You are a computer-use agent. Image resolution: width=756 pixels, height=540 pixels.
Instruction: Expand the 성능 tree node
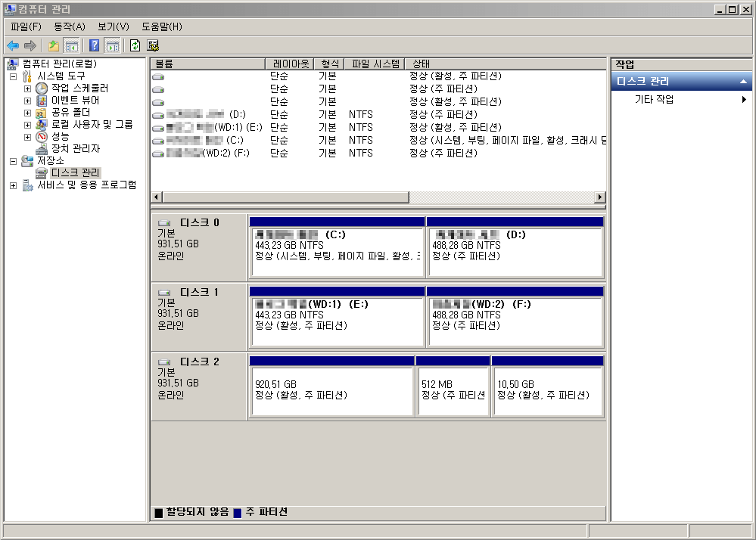27,137
